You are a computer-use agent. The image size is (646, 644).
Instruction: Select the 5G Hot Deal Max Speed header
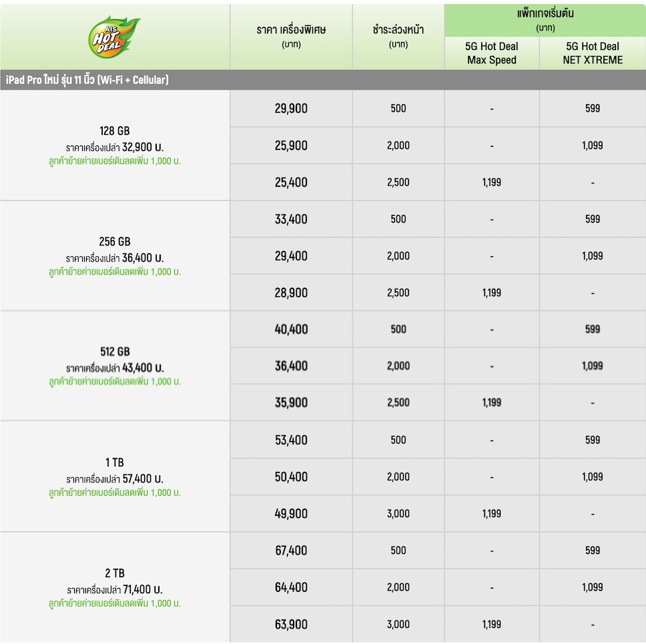(492, 53)
